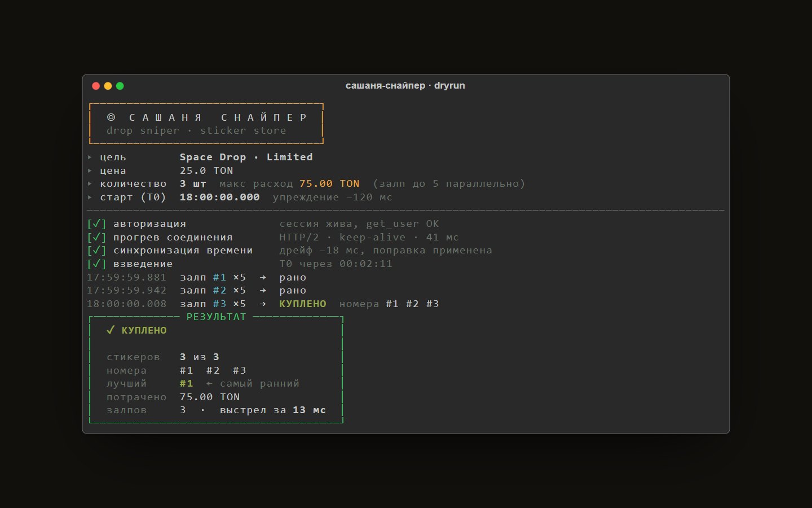Click the triangle marker beside цель
Image resolution: width=812 pixels, height=508 pixels.
tap(90, 157)
